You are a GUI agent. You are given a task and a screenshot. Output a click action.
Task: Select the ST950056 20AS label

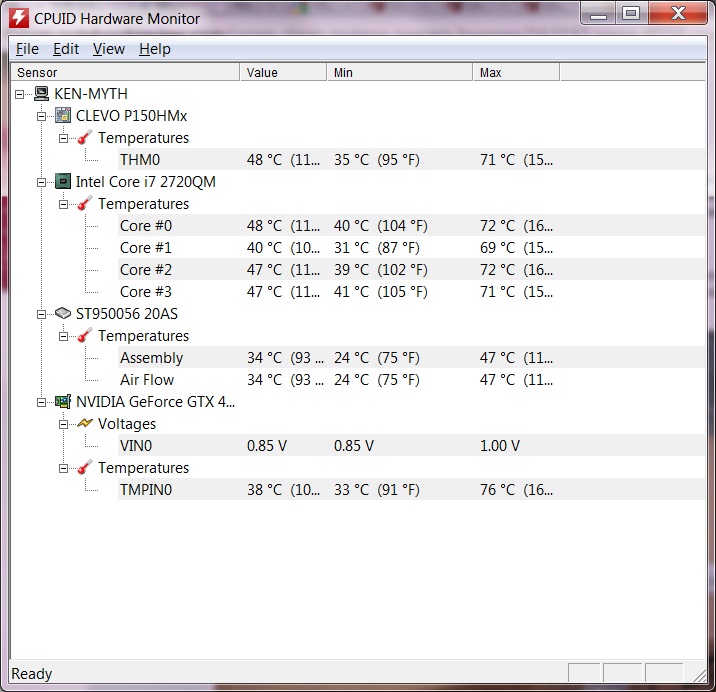[x=126, y=313]
